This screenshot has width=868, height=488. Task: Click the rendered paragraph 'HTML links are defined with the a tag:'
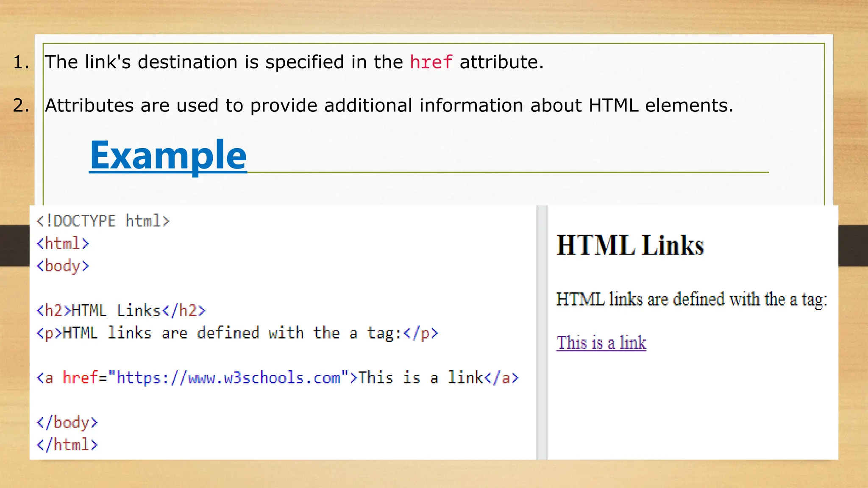[692, 299]
